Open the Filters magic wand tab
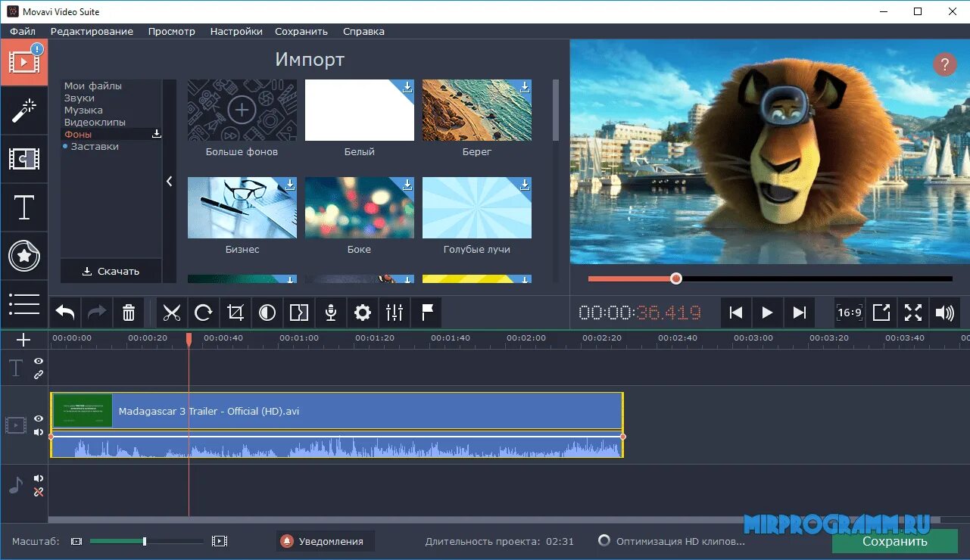970x560 pixels. click(24, 110)
